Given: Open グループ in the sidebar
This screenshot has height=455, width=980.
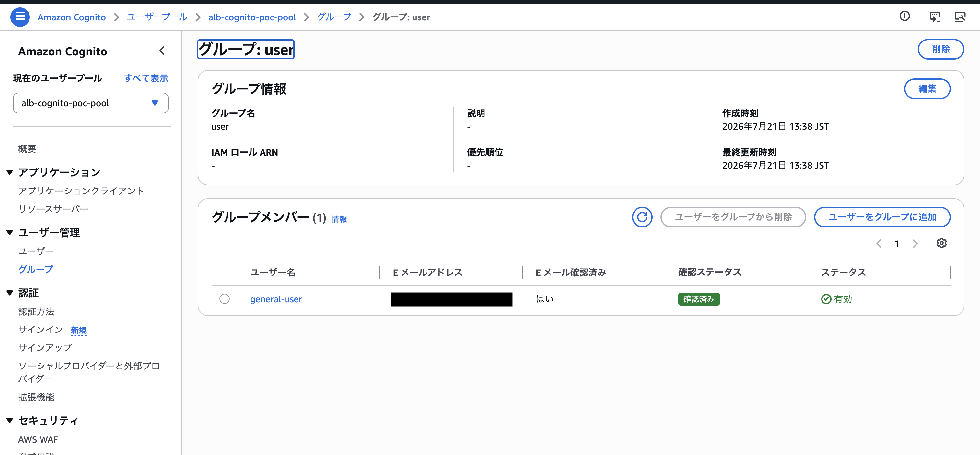Looking at the screenshot, I should pos(36,269).
